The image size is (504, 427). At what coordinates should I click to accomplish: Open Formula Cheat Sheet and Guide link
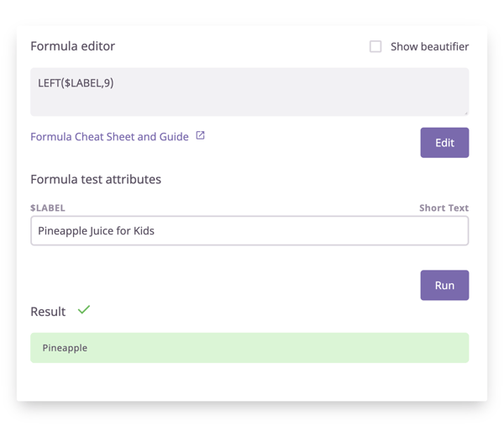coord(109,137)
